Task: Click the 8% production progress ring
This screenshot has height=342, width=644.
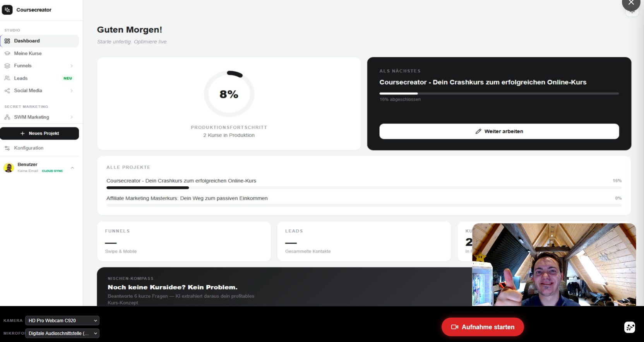Action: pyautogui.click(x=229, y=94)
